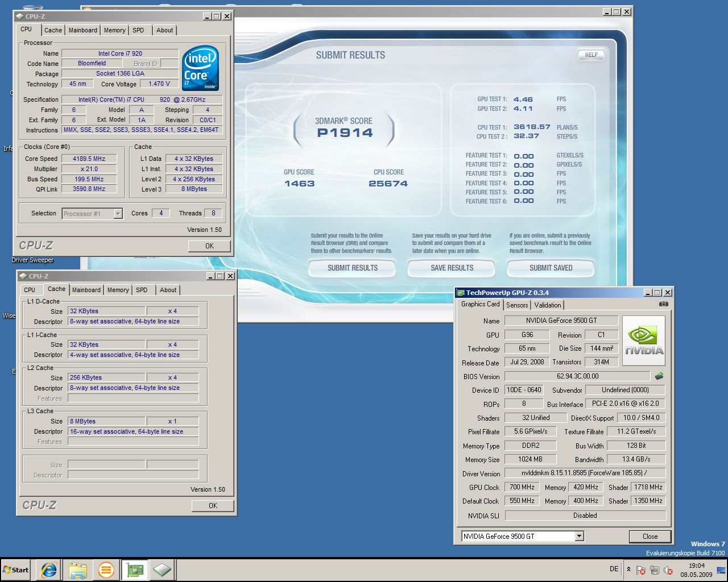Click lower CPU-Z window title icon
The width and height of the screenshot is (728, 582).
coord(23,276)
